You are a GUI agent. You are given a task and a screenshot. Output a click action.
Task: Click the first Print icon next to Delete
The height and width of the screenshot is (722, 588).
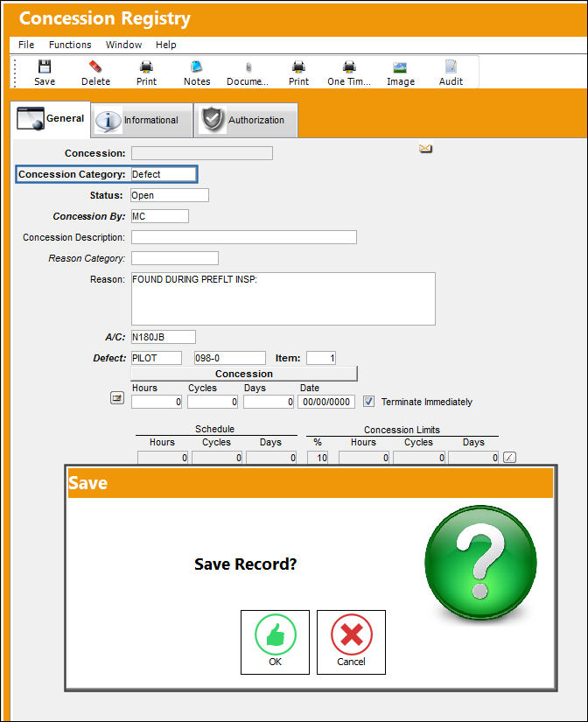[x=146, y=67]
